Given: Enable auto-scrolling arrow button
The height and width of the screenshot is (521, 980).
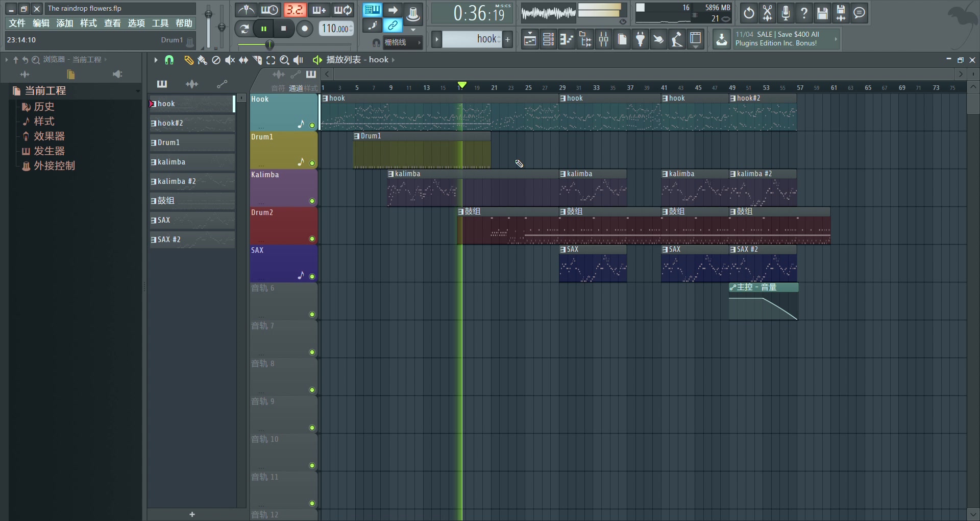Looking at the screenshot, I should tap(393, 10).
